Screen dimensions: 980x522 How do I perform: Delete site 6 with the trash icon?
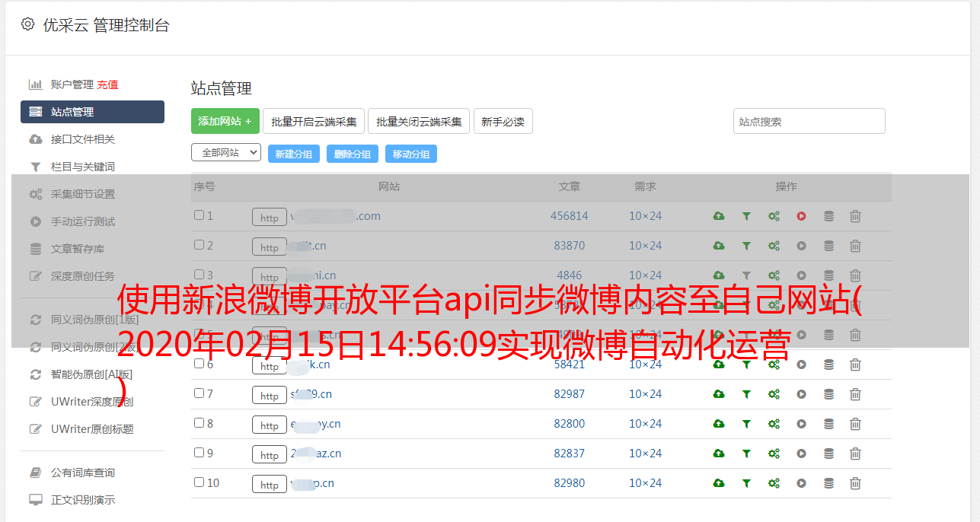pos(855,364)
